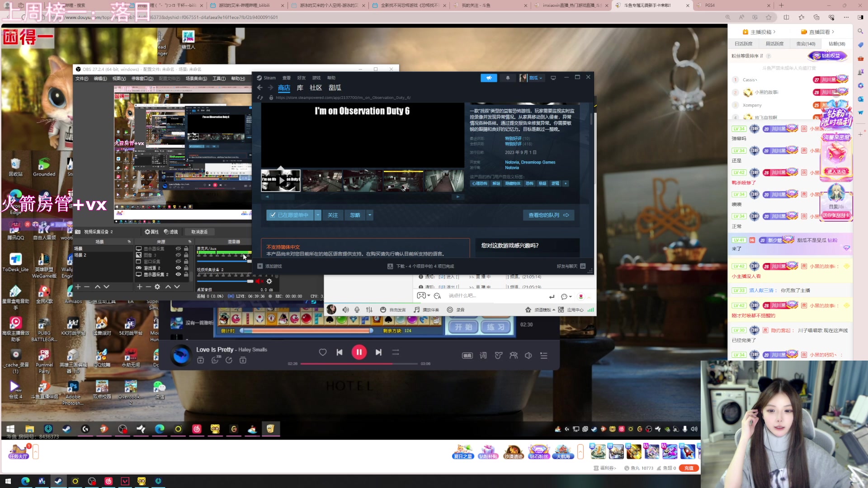The width and height of the screenshot is (868, 488).
Task: Click OBS 取消激活 deactivate button
Action: 199,232
